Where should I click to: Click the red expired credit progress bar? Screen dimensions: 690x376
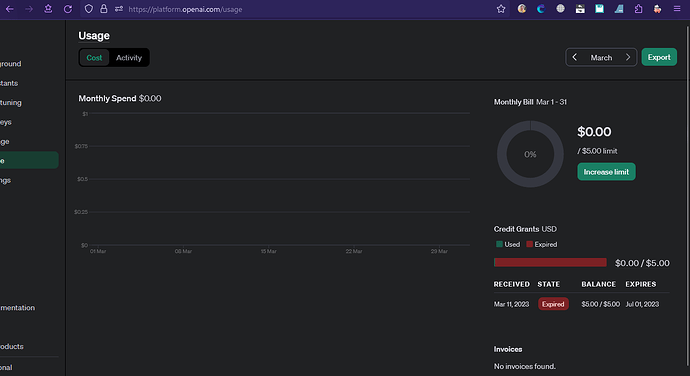pos(550,262)
